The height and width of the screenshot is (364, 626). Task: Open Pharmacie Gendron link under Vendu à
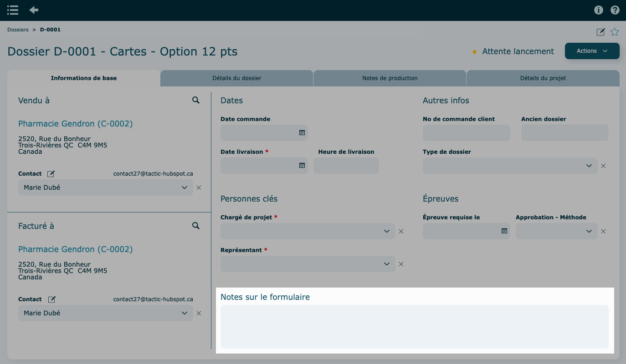click(x=75, y=124)
